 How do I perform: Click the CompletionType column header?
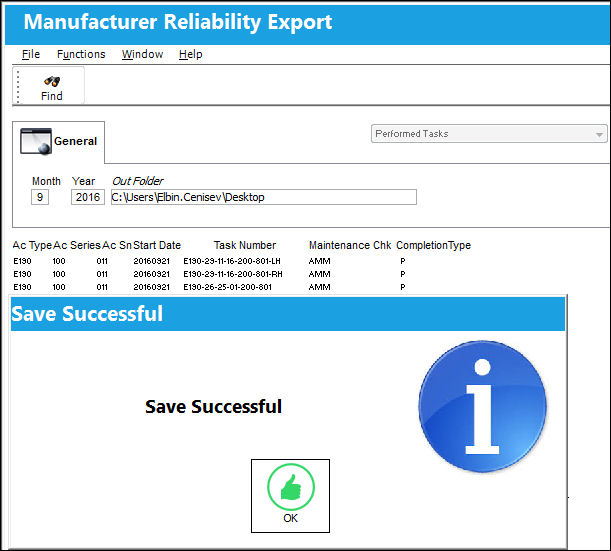(x=433, y=245)
